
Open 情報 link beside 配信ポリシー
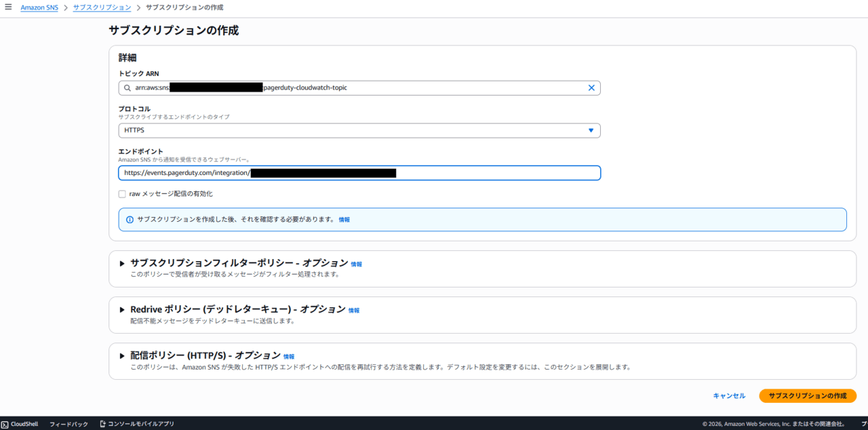click(289, 357)
